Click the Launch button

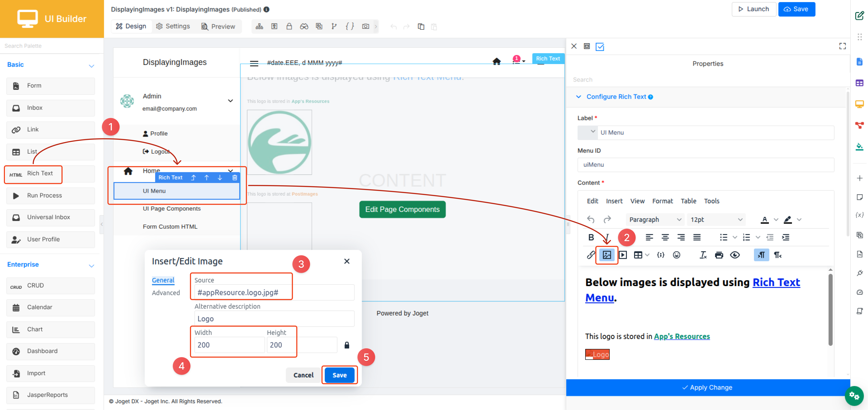[754, 9]
